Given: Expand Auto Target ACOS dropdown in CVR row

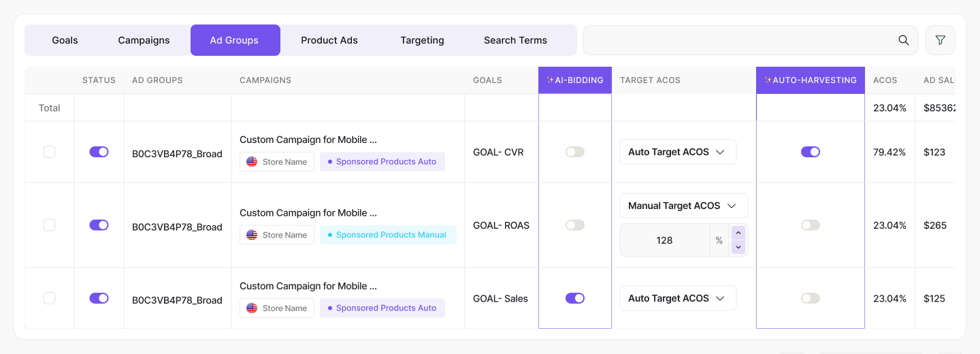Looking at the screenshot, I should [x=677, y=152].
